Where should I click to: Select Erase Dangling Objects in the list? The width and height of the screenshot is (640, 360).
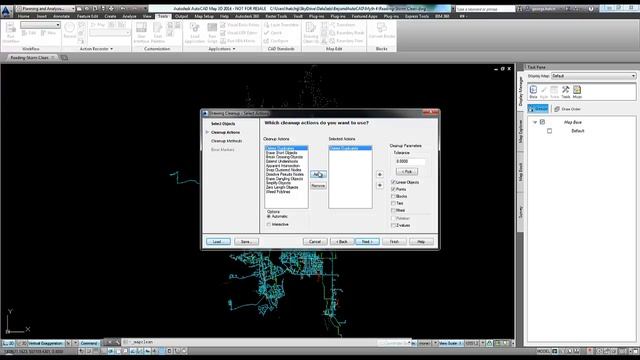tap(284, 179)
